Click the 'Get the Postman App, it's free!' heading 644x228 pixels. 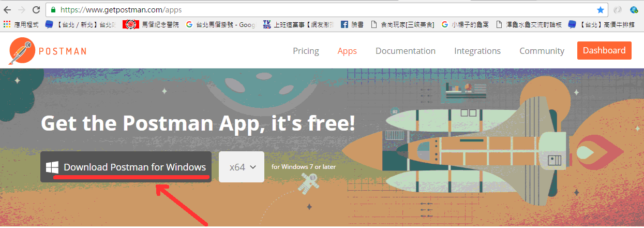click(198, 123)
